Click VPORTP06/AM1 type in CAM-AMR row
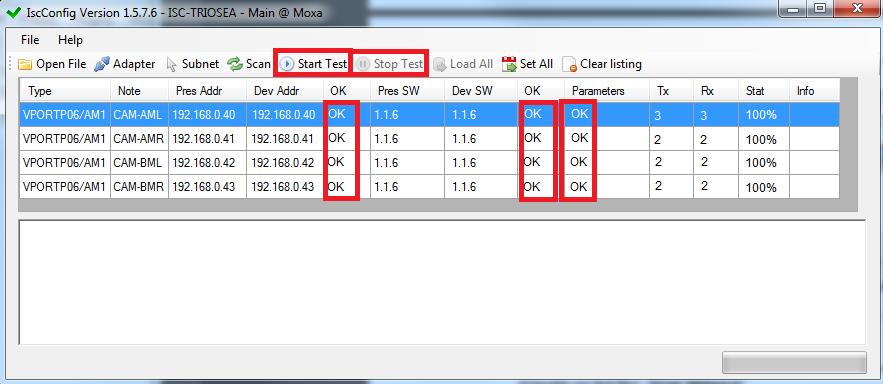Image resolution: width=883 pixels, height=384 pixels. pyautogui.click(x=64, y=139)
